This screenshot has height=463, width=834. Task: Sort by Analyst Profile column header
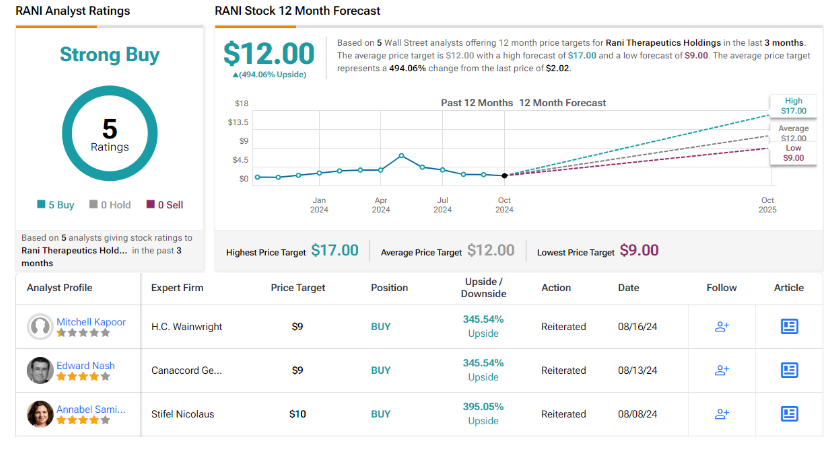[60, 287]
